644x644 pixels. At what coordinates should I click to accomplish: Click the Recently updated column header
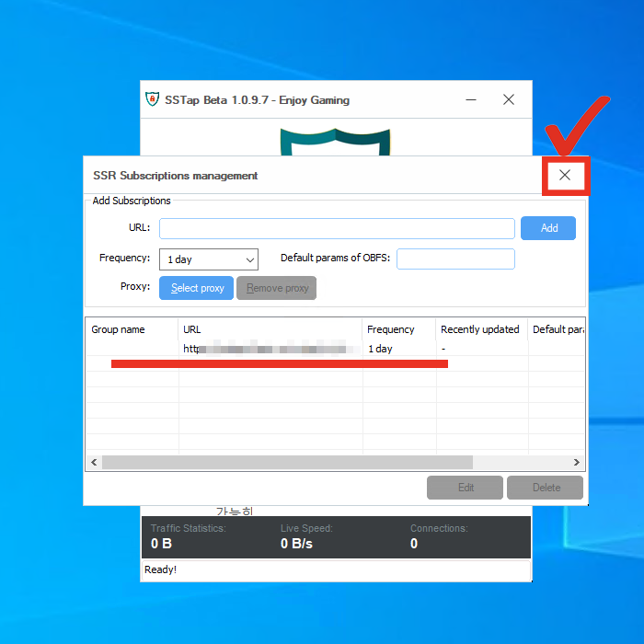click(482, 329)
